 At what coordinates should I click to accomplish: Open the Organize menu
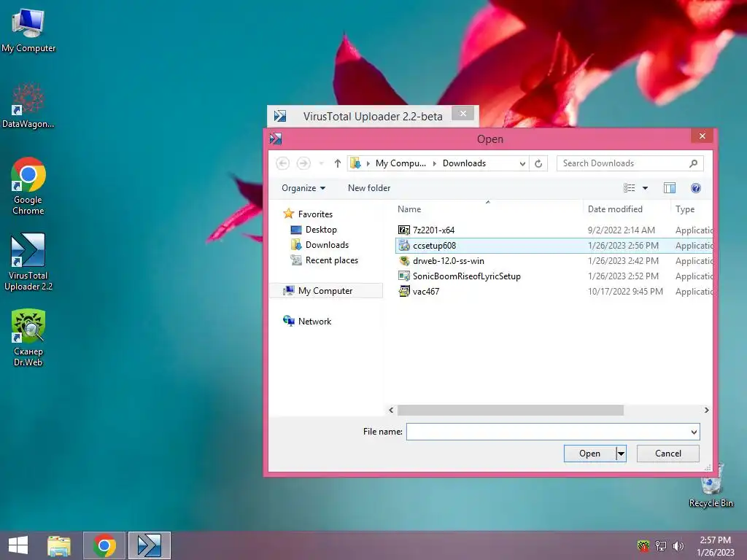[x=303, y=188]
